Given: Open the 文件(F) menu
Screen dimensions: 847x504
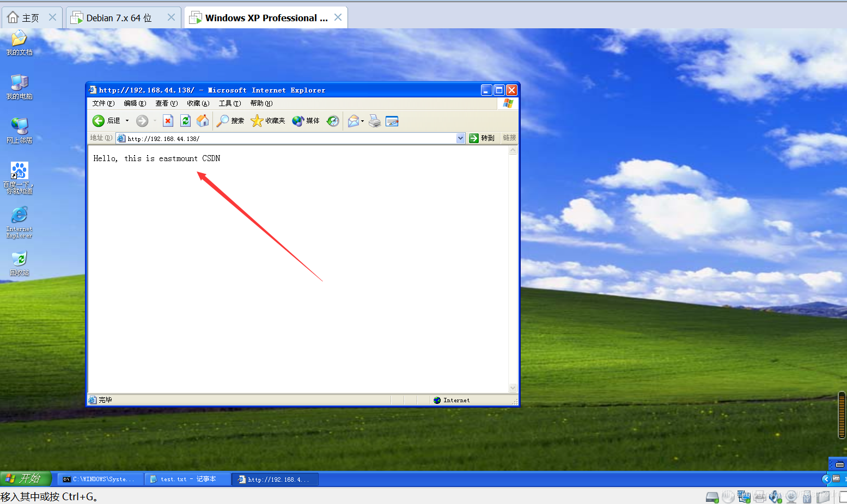Looking at the screenshot, I should [x=103, y=103].
